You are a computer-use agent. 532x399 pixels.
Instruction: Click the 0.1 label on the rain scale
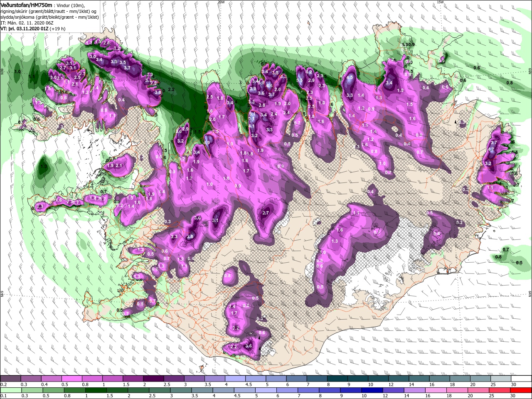(x=3, y=396)
